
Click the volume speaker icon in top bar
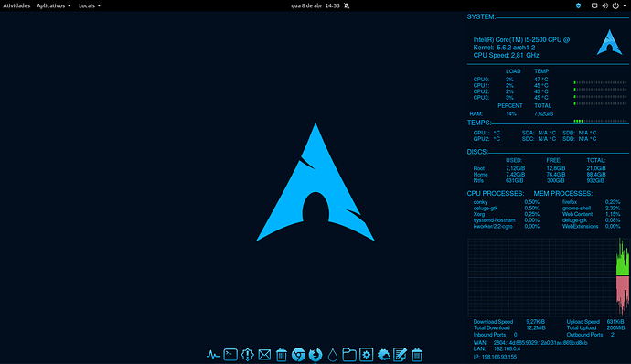tap(604, 5)
